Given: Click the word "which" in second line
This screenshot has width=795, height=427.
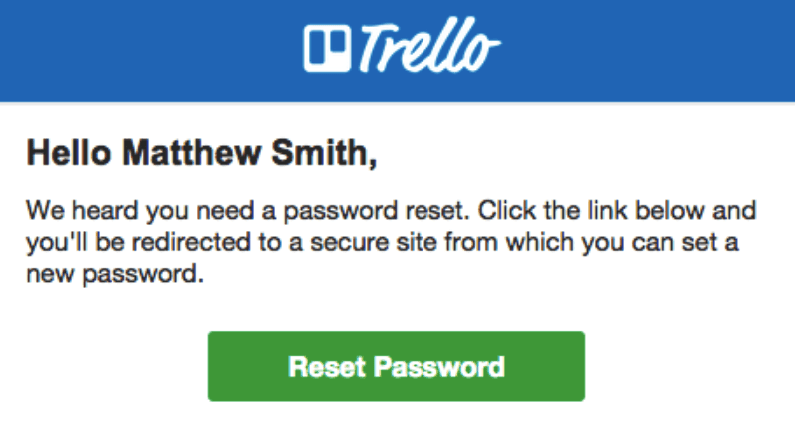Looking at the screenshot, I should [x=539, y=242].
